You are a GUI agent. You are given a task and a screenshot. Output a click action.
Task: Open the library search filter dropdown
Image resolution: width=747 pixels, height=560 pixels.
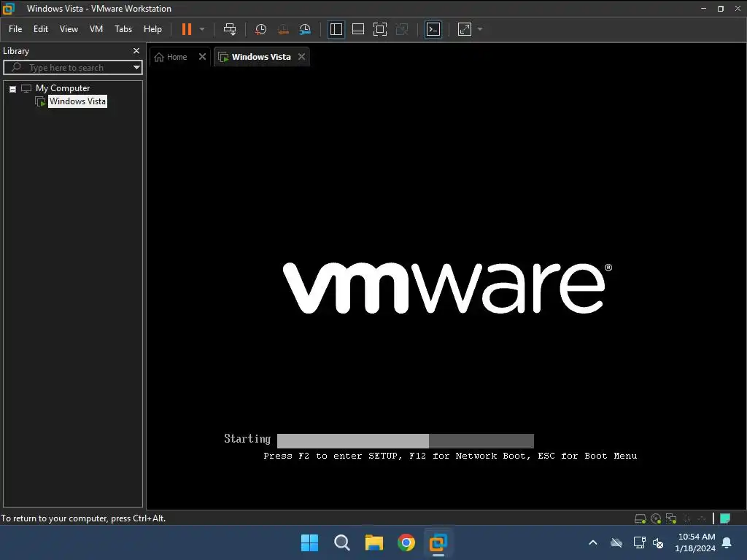[x=136, y=68]
